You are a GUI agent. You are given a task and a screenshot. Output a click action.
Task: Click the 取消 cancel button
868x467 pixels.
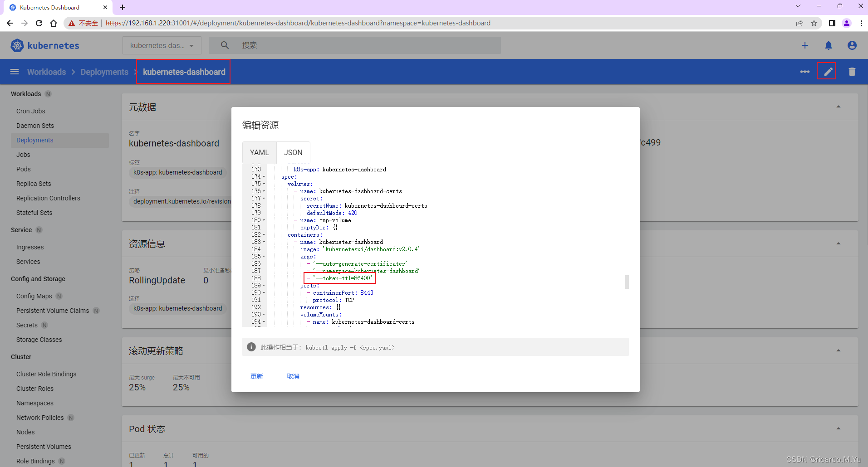coord(293,376)
